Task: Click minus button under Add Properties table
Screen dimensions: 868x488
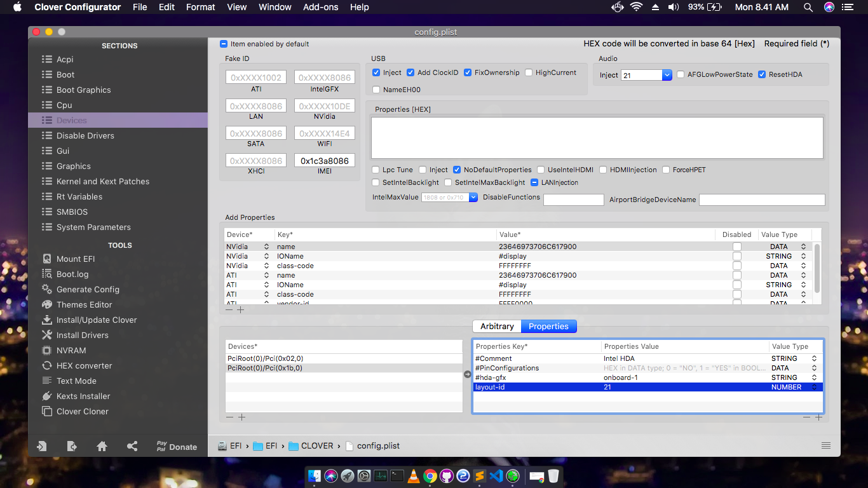Action: (229, 309)
